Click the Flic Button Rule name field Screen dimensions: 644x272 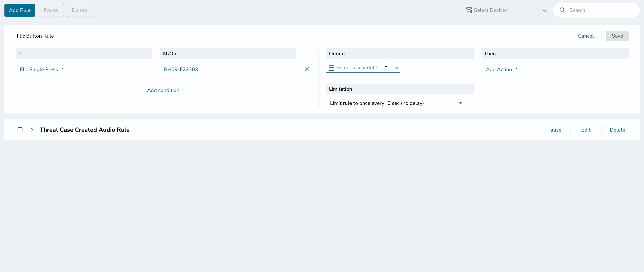coord(293,36)
